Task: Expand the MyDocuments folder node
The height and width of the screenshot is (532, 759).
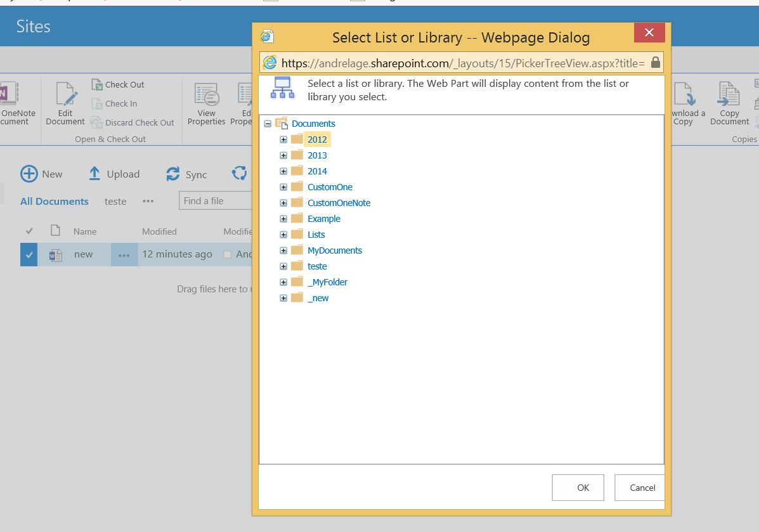Action: click(283, 250)
